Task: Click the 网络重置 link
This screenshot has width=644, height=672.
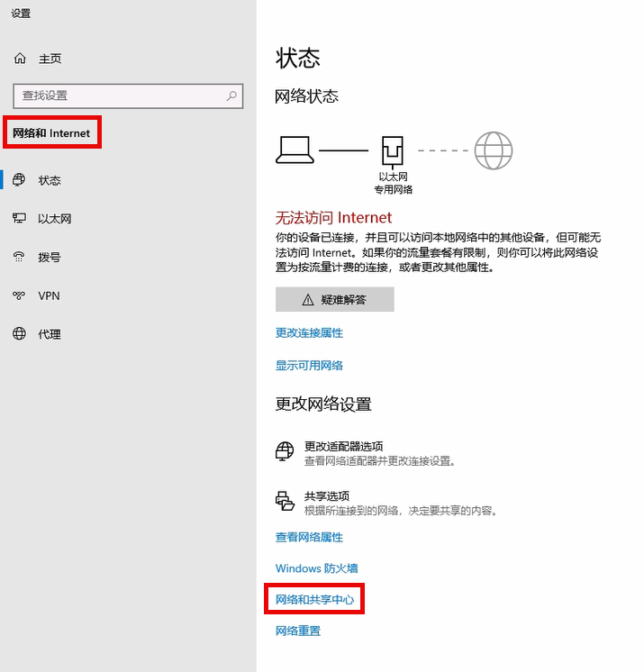Action: [x=297, y=631]
